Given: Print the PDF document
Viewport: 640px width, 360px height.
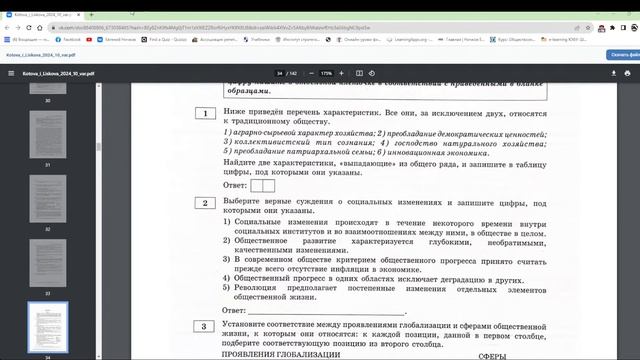Looking at the screenshot, I should [627, 73].
